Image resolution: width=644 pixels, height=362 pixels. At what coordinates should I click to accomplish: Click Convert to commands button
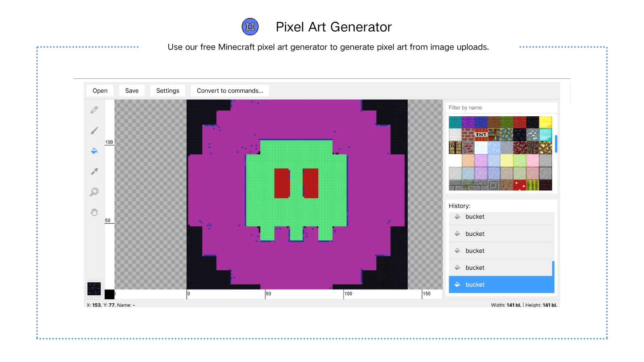click(x=230, y=90)
